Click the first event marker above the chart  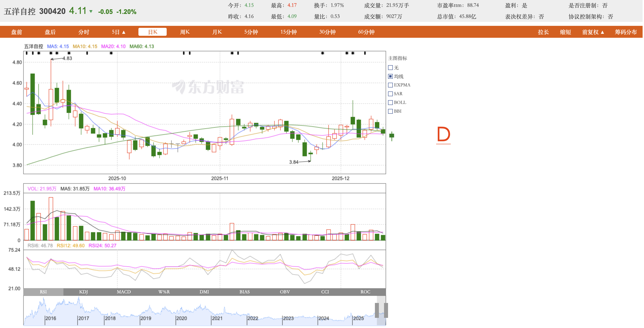tap(26, 53)
